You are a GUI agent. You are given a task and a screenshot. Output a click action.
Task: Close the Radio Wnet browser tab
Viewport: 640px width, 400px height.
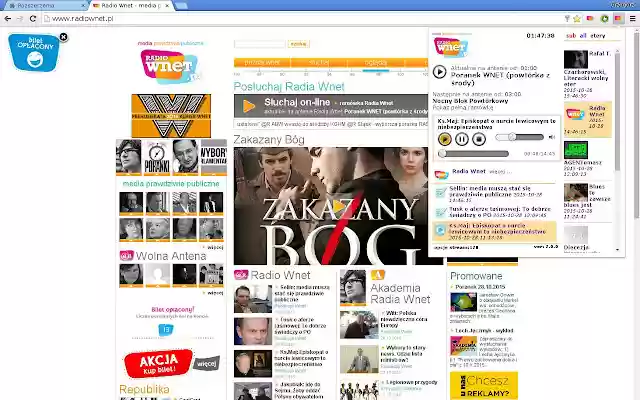click(167, 6)
